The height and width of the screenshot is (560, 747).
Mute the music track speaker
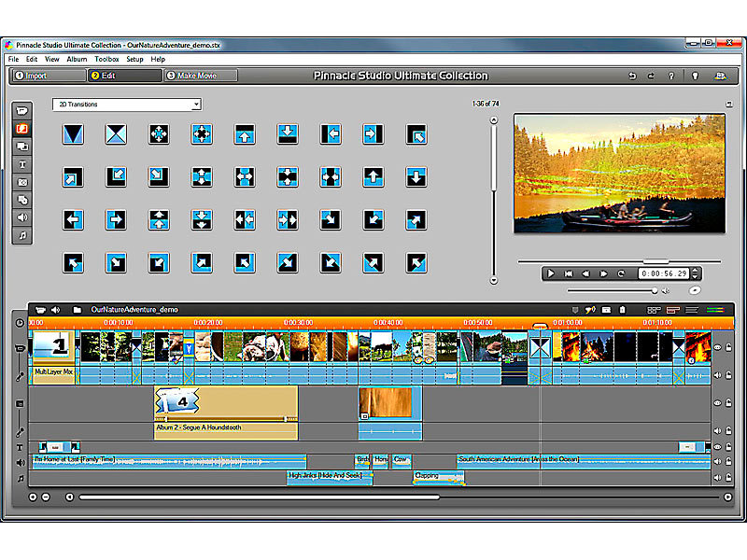click(717, 478)
